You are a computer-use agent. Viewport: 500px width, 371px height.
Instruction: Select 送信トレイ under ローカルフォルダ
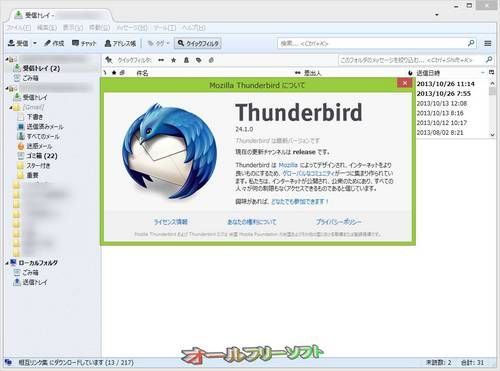(35, 282)
